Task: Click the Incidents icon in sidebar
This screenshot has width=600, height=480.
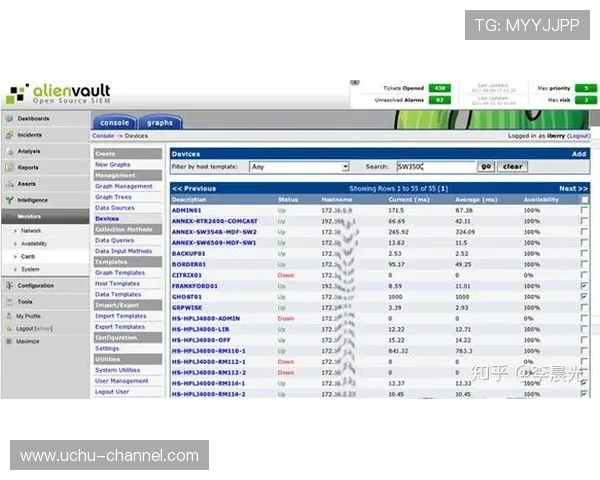Action: 8,134
